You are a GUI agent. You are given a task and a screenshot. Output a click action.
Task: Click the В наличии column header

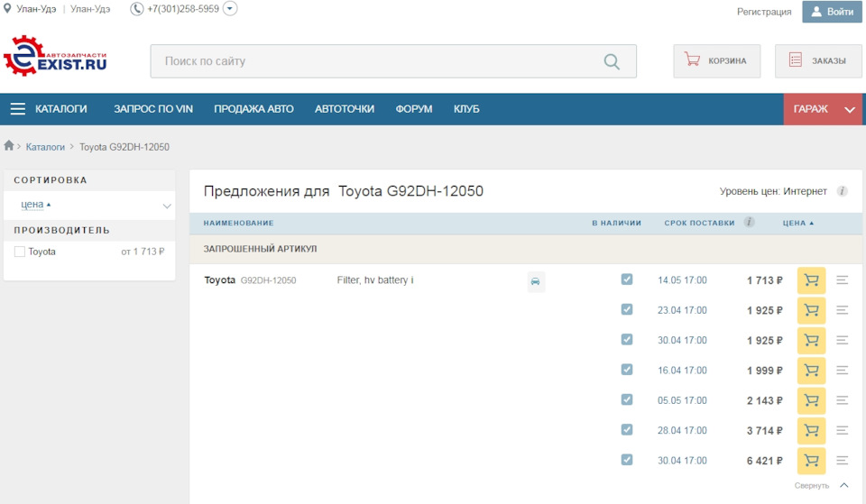point(616,223)
